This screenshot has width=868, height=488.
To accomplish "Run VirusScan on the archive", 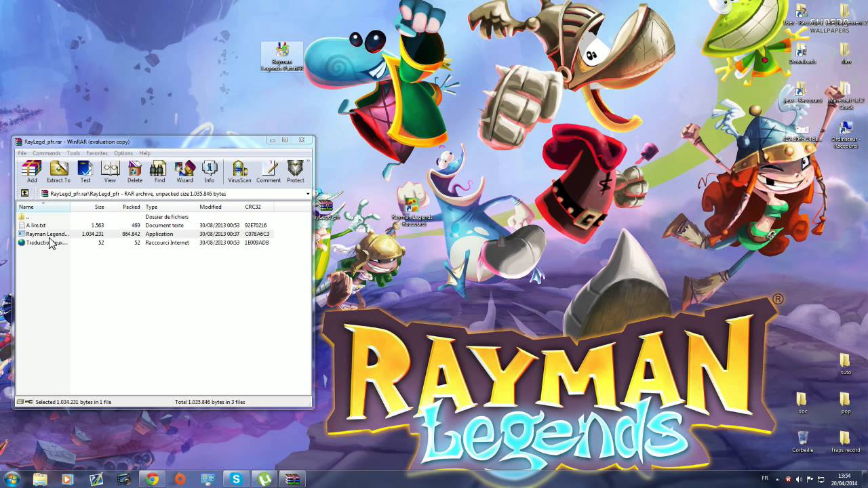I will [x=239, y=171].
